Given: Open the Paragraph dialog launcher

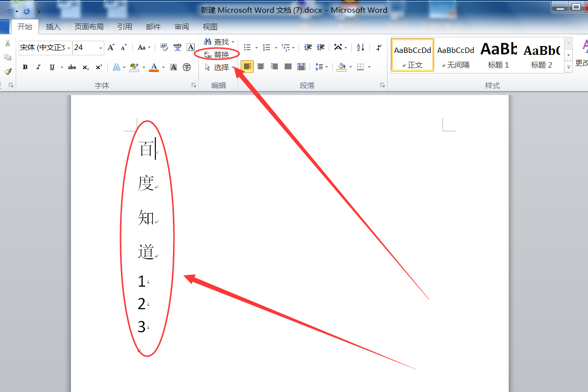Looking at the screenshot, I should (x=382, y=86).
